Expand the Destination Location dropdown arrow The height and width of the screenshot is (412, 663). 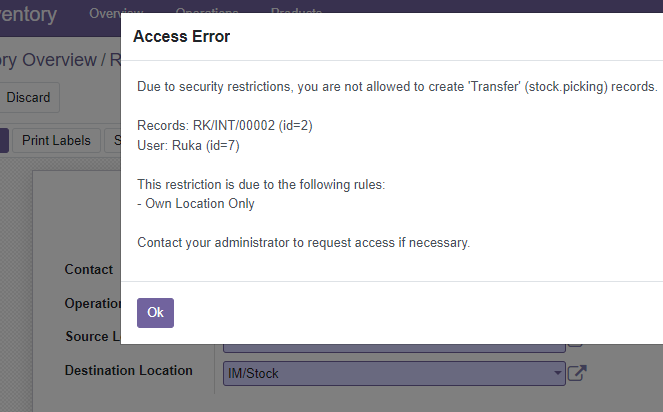pyautogui.click(x=558, y=373)
